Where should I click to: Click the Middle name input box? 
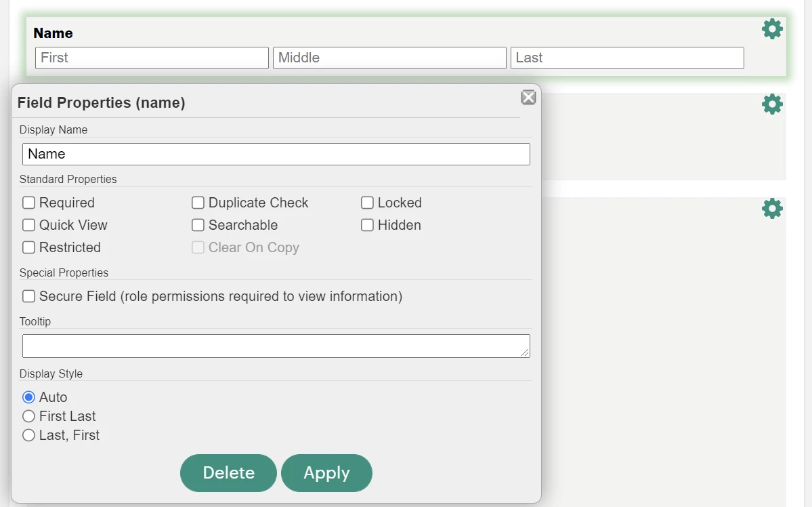(389, 58)
